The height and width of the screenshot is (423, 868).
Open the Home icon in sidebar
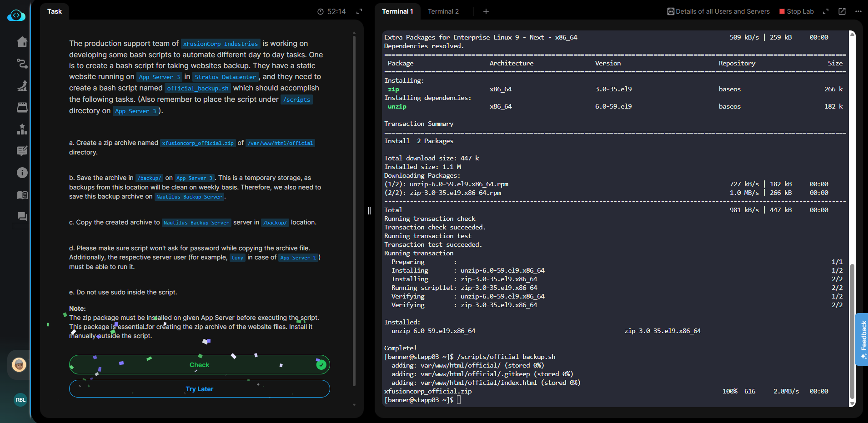(x=22, y=42)
